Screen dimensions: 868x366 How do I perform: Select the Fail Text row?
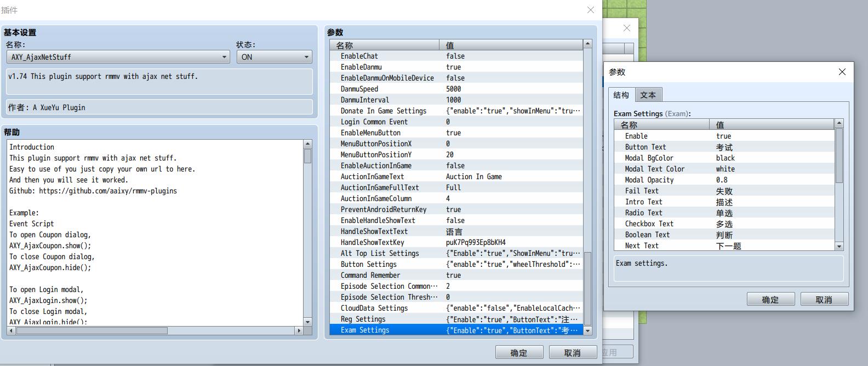click(x=724, y=191)
